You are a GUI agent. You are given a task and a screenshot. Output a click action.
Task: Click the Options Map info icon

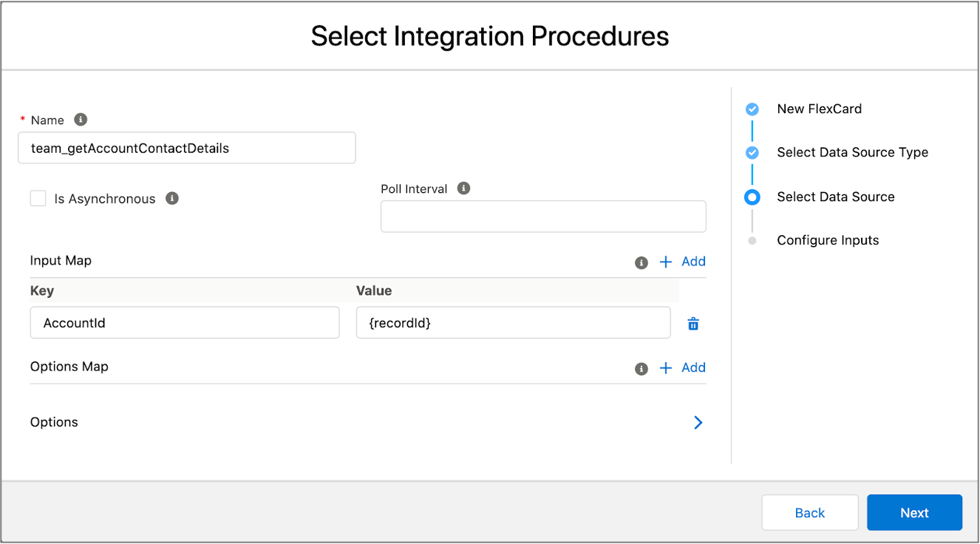pyautogui.click(x=641, y=368)
